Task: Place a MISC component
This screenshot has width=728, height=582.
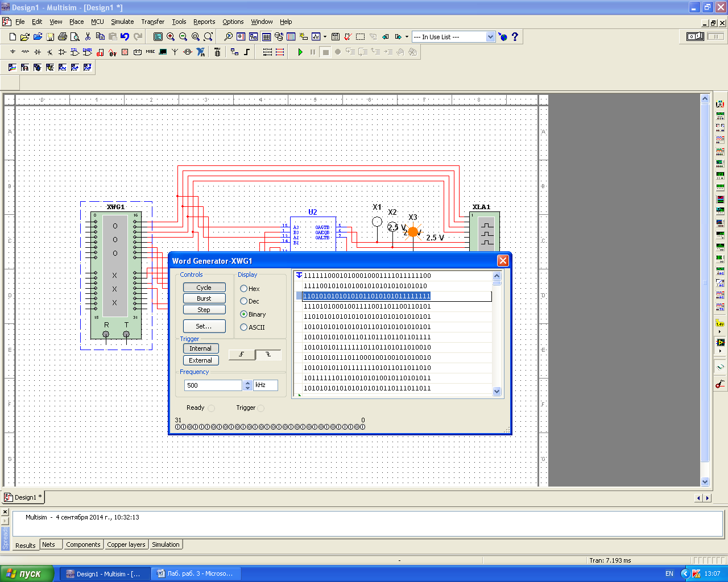Action: coord(150,52)
